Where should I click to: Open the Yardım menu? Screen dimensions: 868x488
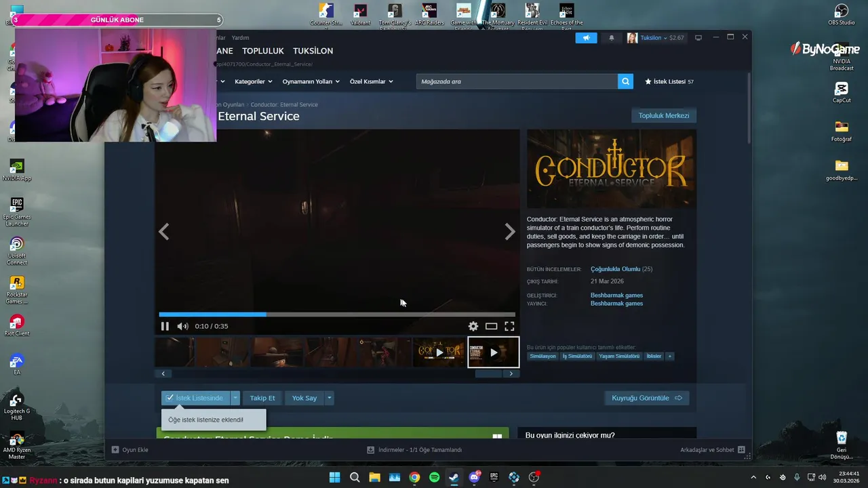240,38
